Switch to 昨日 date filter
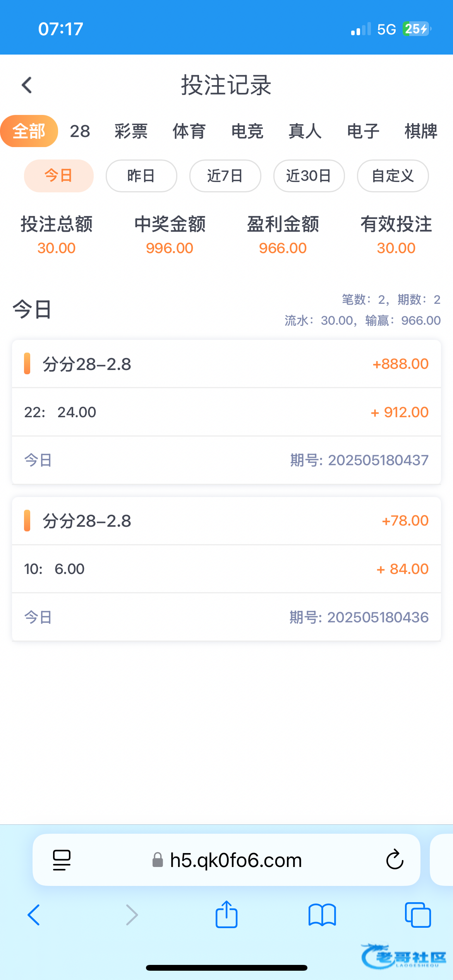 (141, 176)
